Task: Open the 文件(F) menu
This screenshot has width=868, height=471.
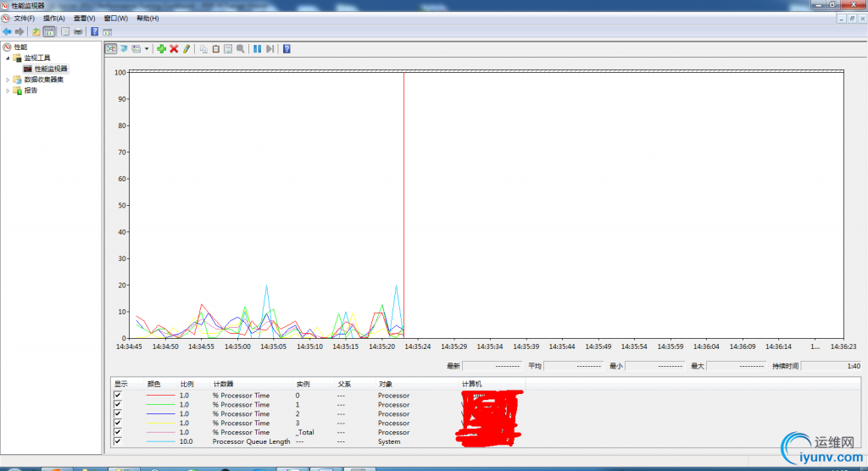Action: point(24,18)
